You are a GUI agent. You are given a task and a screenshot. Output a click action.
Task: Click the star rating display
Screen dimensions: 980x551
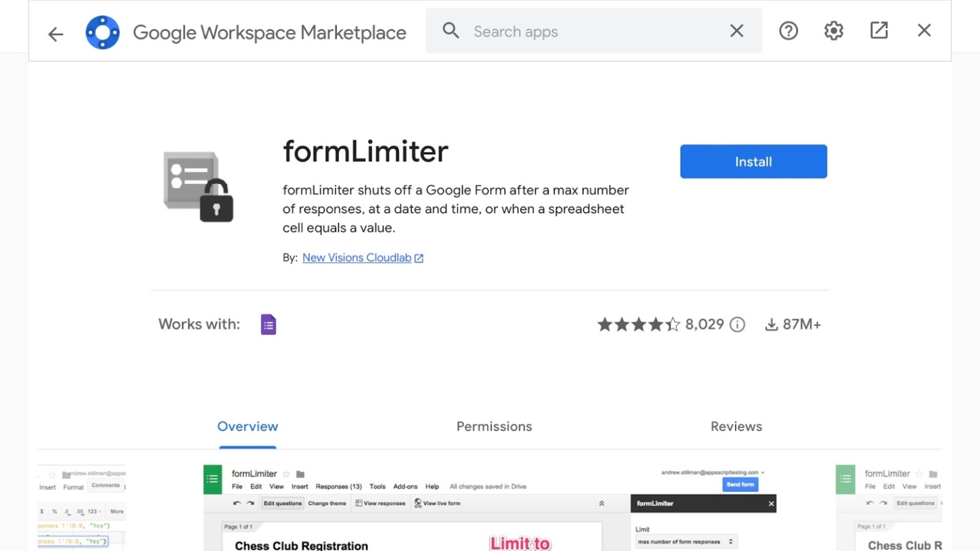coord(639,324)
